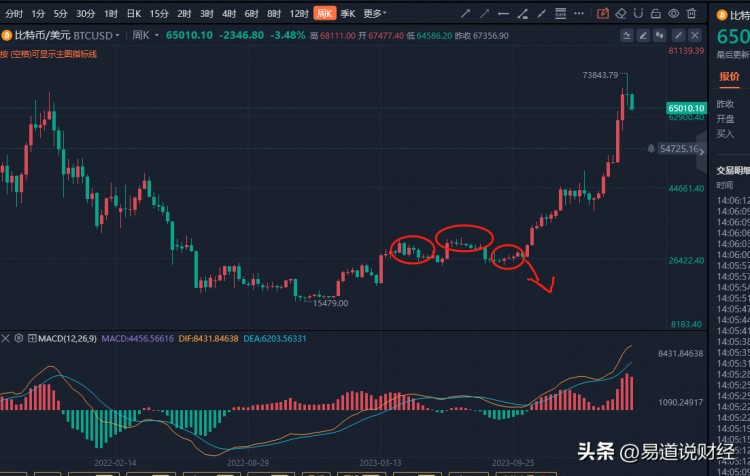Toggle the drawing lock icon
Image resolution: width=750 pixels, height=476 pixels.
[x=656, y=13]
